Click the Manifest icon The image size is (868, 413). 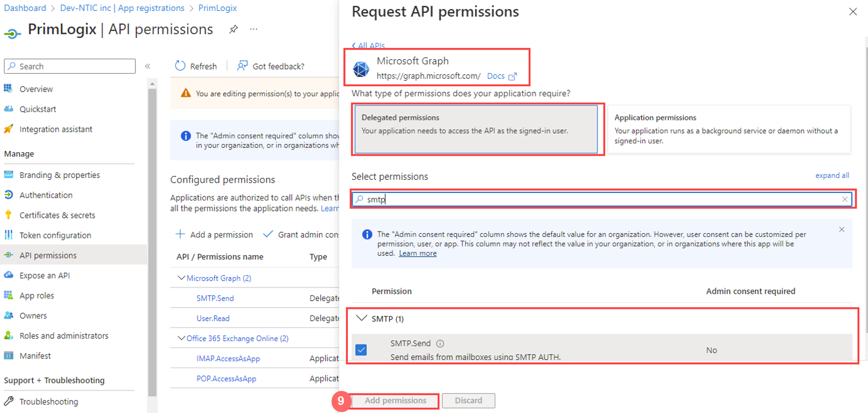coord(9,355)
